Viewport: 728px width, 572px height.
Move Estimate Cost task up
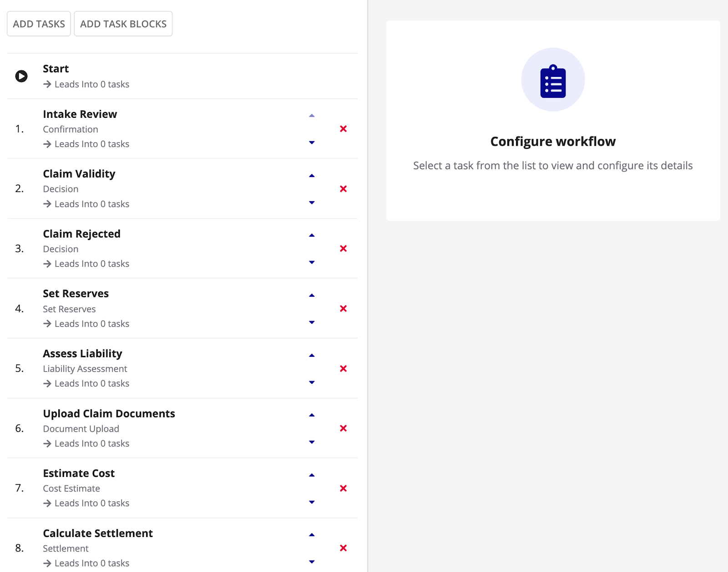coord(312,475)
